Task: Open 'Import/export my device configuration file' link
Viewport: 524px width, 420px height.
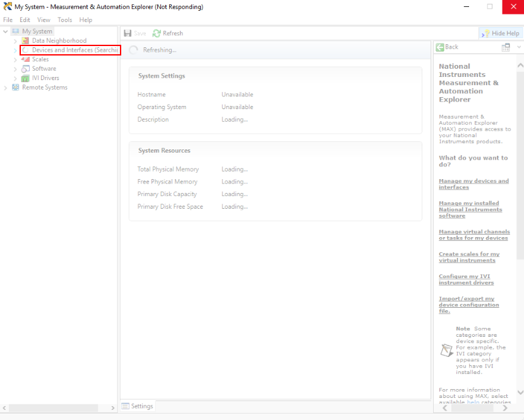Action: click(469, 305)
